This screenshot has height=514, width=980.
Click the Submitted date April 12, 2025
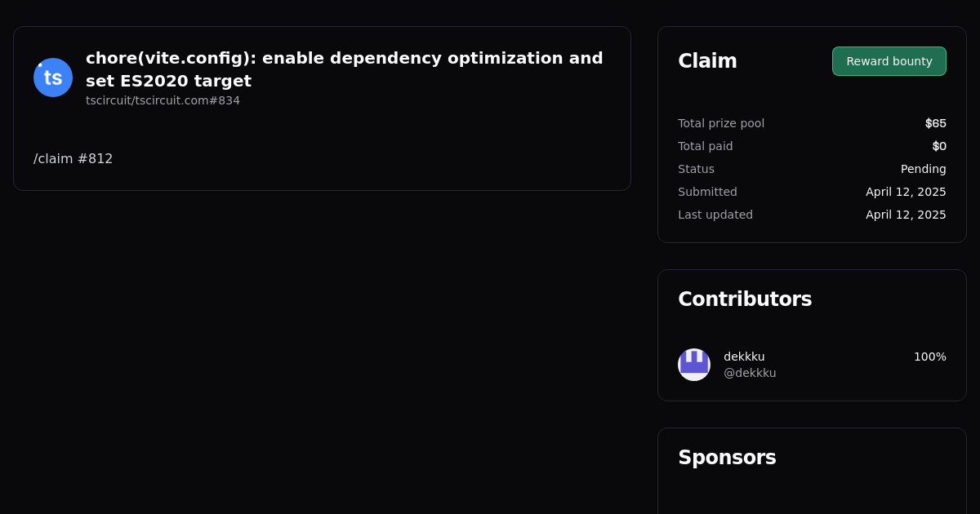point(906,192)
